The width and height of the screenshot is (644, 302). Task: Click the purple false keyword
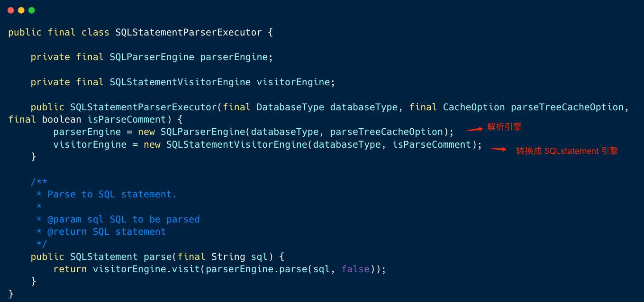tap(355, 269)
